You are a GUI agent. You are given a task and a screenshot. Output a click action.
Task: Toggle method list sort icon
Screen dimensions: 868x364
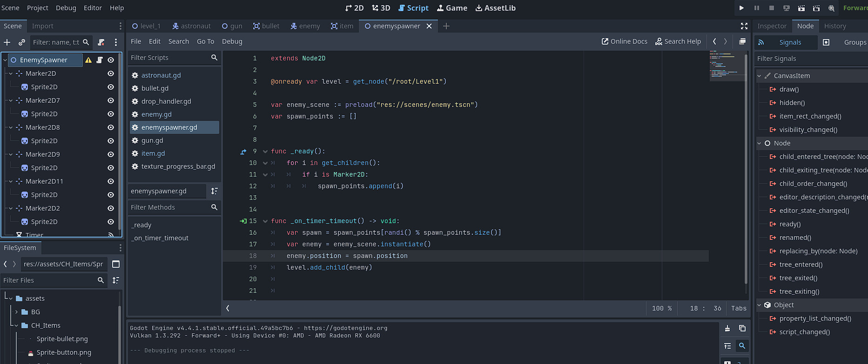pos(214,191)
